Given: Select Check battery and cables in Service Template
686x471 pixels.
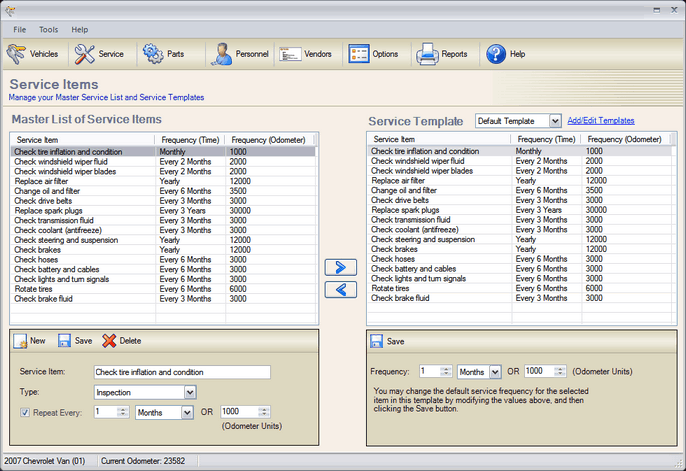Looking at the screenshot, I should [519, 269].
